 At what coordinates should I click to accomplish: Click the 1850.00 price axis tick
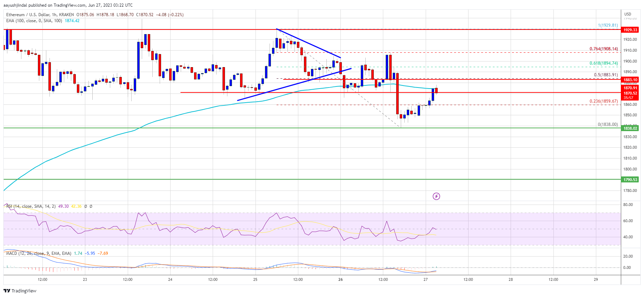630,115
